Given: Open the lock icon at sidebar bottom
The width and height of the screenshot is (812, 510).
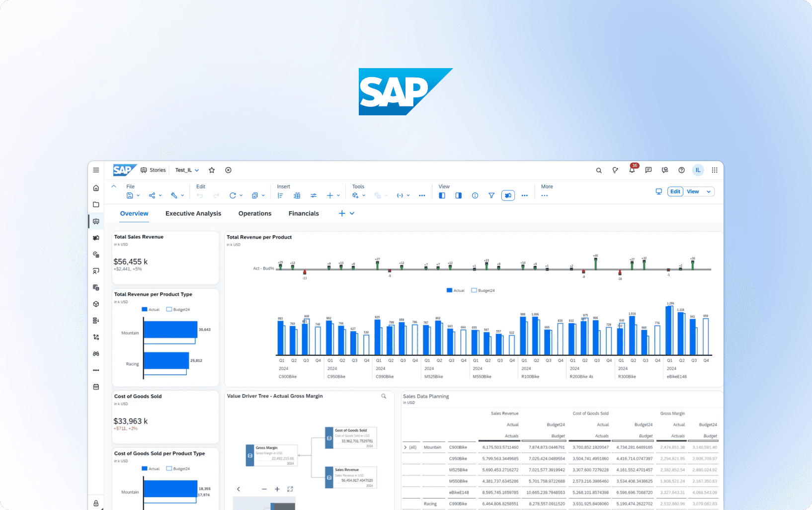Looking at the screenshot, I should [x=96, y=503].
